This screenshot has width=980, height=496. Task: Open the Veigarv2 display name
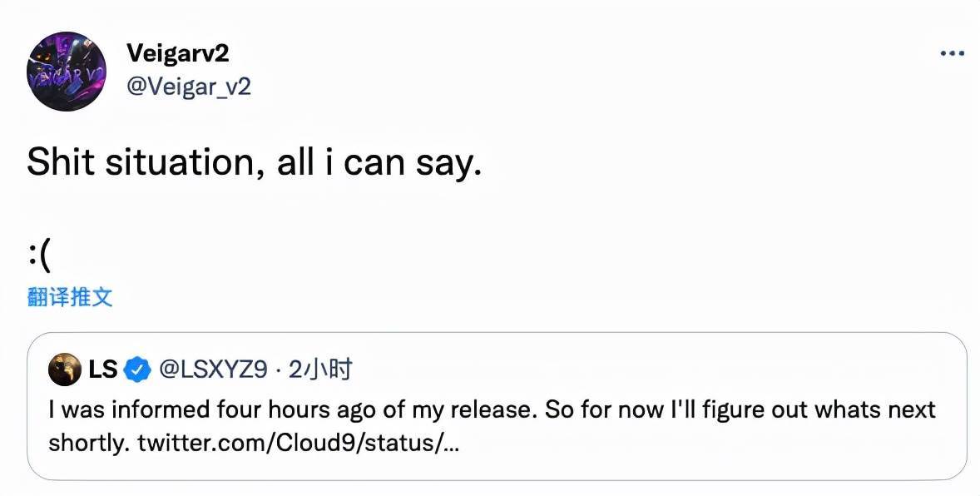[177, 52]
